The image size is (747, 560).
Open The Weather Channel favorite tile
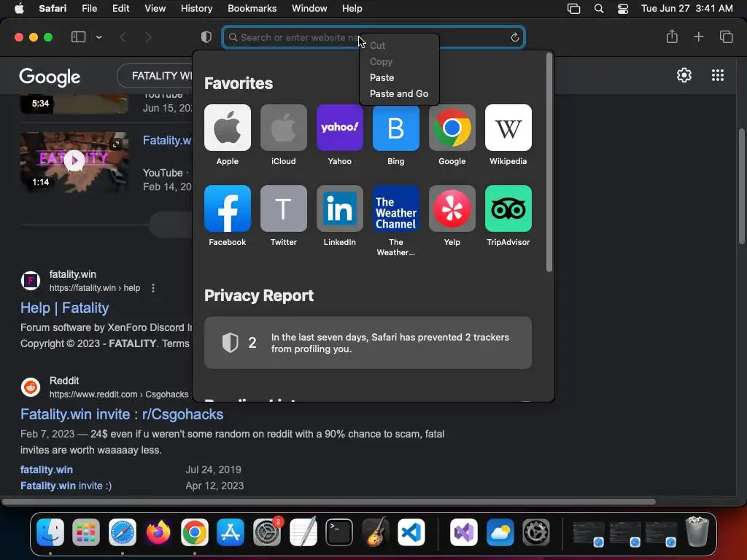point(396,209)
